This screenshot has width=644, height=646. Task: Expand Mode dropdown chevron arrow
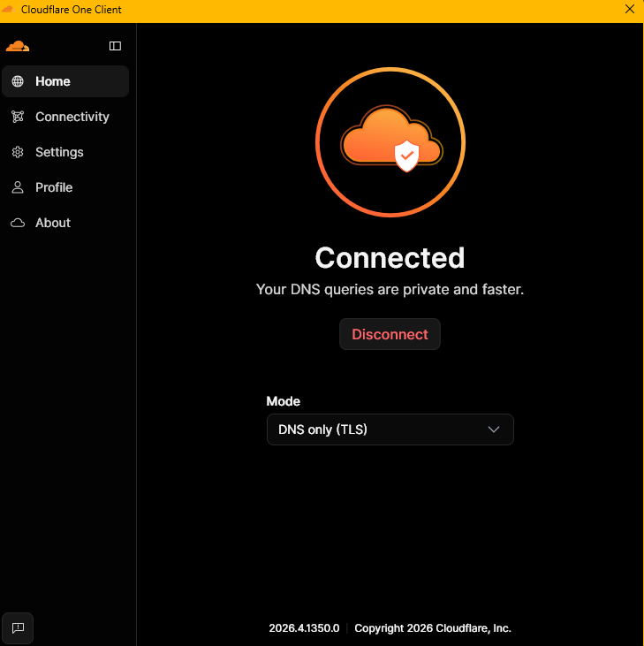(x=494, y=429)
